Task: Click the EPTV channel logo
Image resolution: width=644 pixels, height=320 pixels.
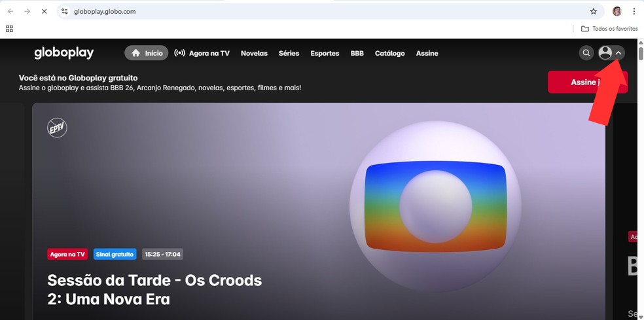Action: coord(57,128)
